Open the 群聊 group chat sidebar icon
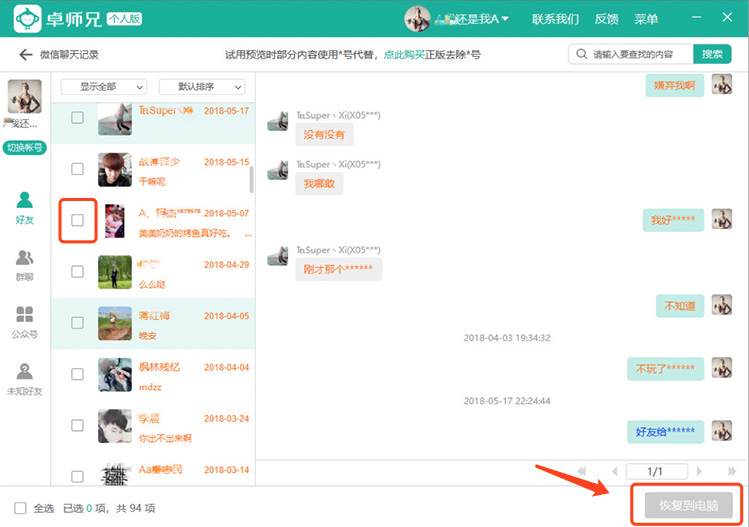Image resolution: width=749 pixels, height=527 pixels. click(25, 265)
